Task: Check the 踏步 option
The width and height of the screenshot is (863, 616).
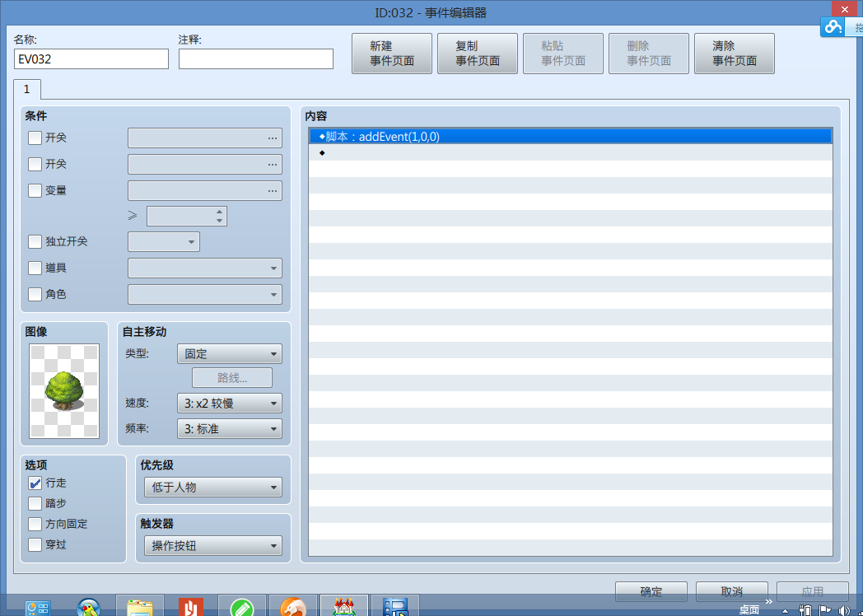Action: (x=35, y=503)
